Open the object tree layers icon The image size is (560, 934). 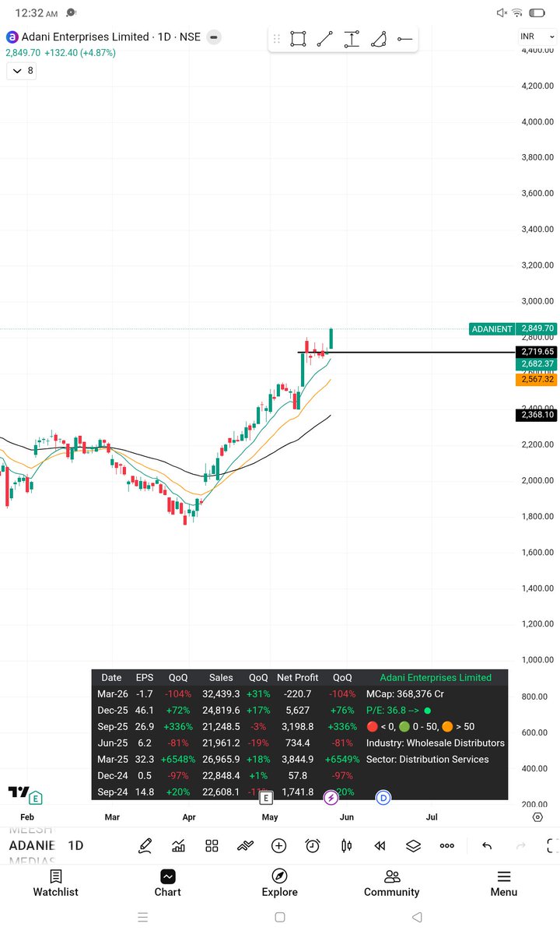coord(413,845)
